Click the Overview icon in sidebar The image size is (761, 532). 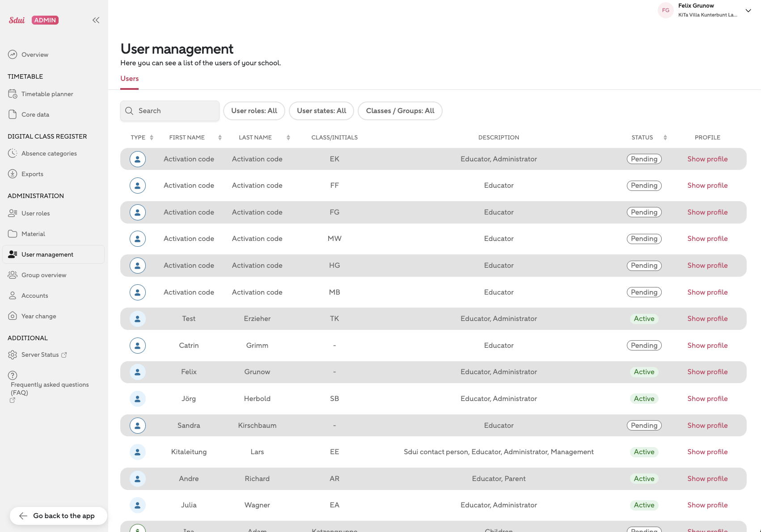coord(13,55)
